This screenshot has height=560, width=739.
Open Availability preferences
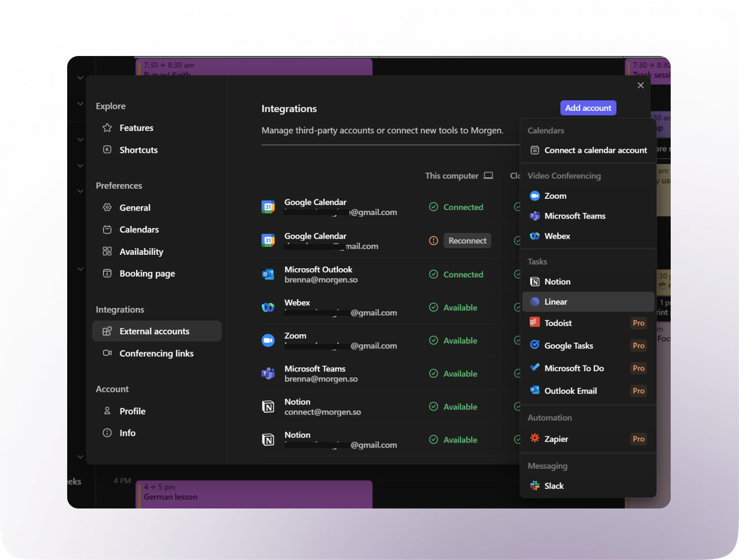point(157,251)
